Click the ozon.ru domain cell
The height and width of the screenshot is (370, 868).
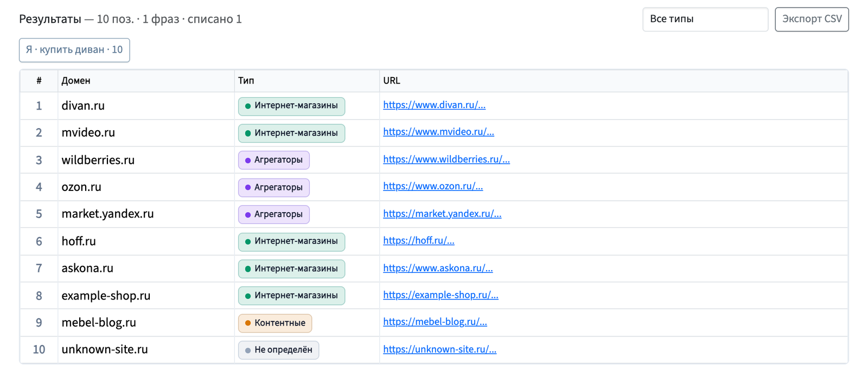click(x=146, y=187)
